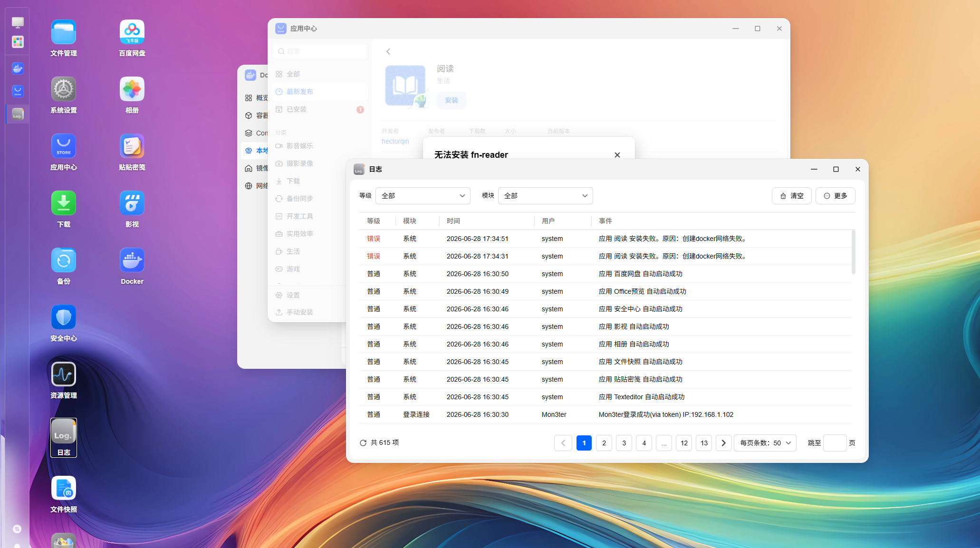Click the show desktop icon in left dock
Image resolution: width=980 pixels, height=548 pixels.
point(18,22)
